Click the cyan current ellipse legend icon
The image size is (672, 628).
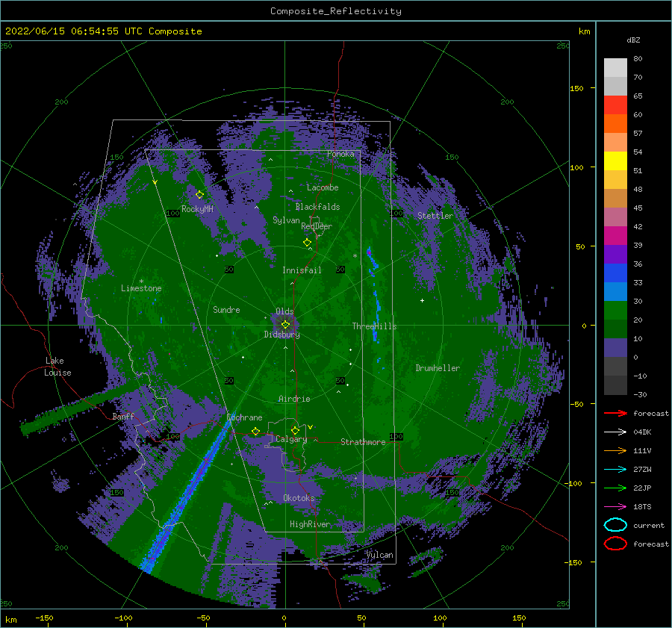point(615,525)
